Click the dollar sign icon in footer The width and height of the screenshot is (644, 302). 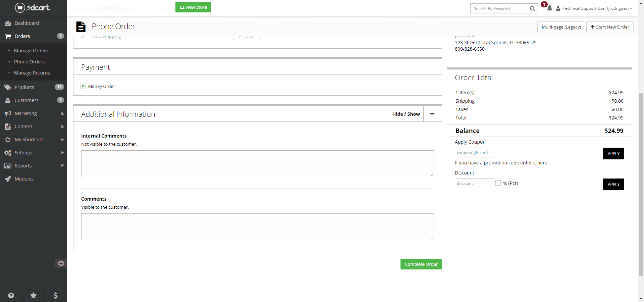click(x=56, y=295)
